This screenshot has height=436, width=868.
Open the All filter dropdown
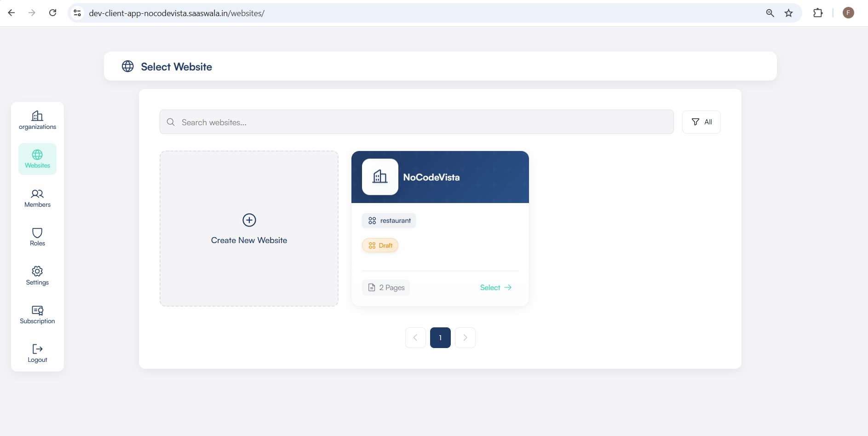coord(701,122)
